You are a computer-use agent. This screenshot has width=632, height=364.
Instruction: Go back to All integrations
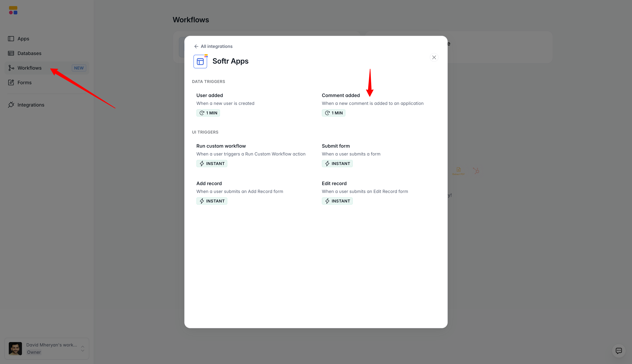tap(216, 46)
